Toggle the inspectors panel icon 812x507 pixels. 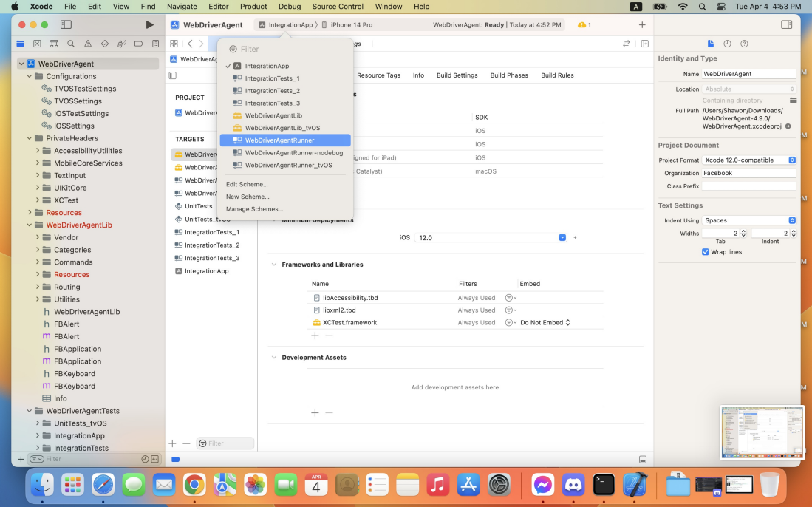click(x=786, y=25)
